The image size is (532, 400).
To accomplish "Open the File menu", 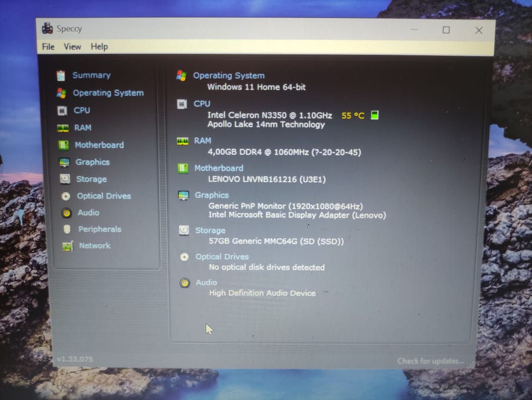I will pyautogui.click(x=48, y=47).
